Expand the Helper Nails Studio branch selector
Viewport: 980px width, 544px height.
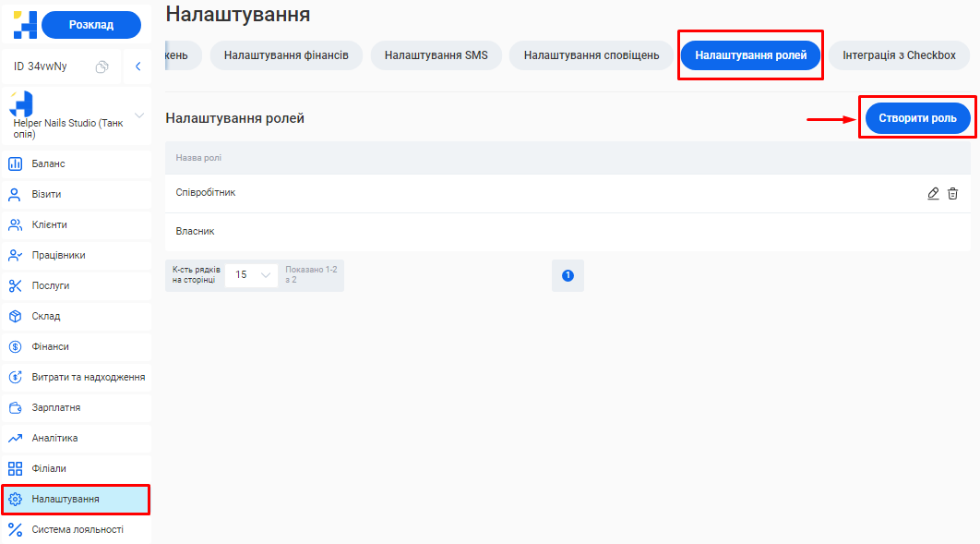[x=139, y=115]
